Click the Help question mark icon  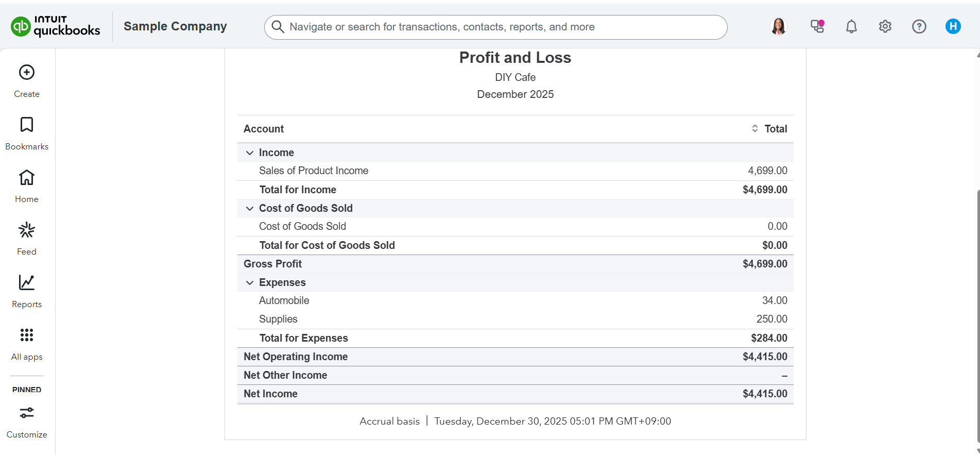pyautogui.click(x=919, y=27)
